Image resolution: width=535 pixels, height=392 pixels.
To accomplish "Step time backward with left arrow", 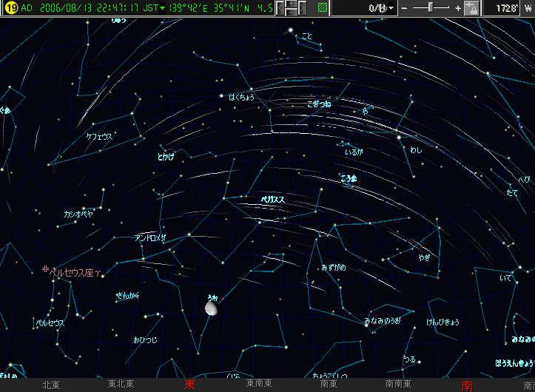I will (281, 8).
